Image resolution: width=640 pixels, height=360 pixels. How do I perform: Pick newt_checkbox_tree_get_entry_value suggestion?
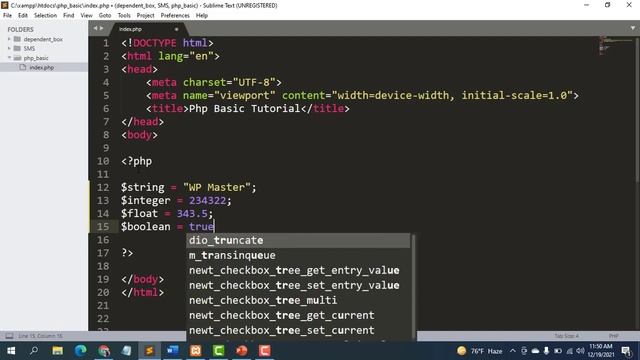298,270
